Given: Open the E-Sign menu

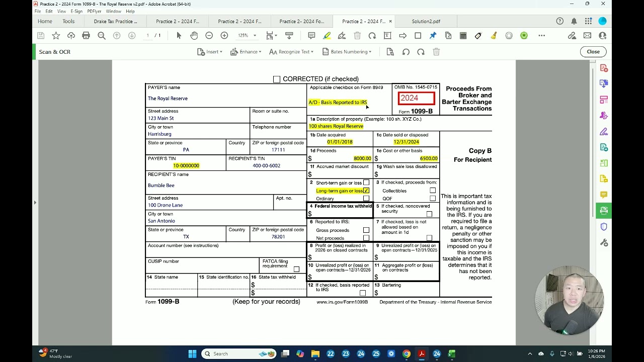Looking at the screenshot, I should (x=76, y=11).
